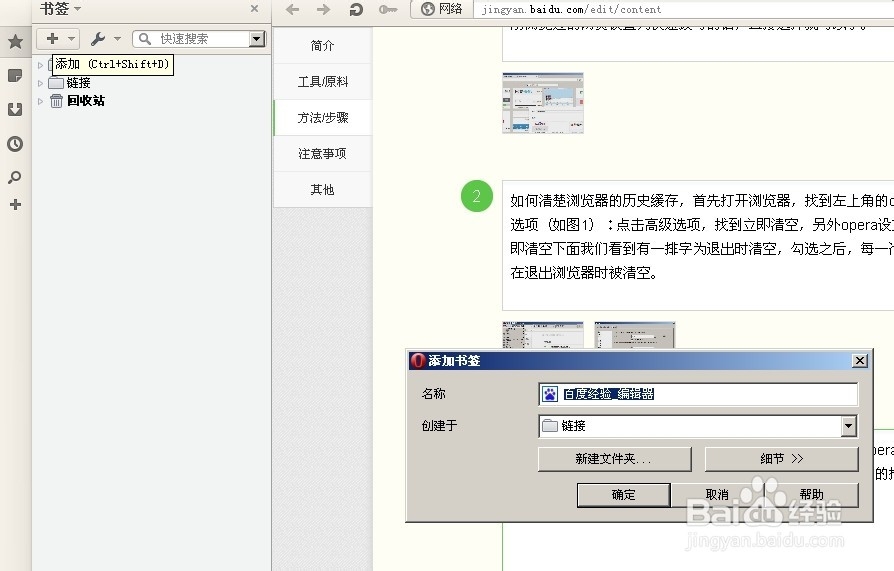The image size is (894, 571).
Task: Click the 取消 cancel button
Action: coord(717,495)
